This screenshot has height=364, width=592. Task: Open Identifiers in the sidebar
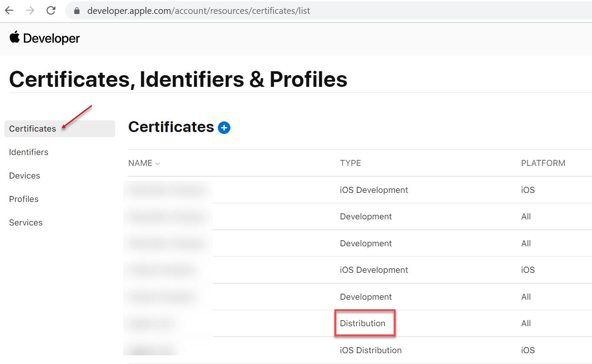(x=29, y=152)
